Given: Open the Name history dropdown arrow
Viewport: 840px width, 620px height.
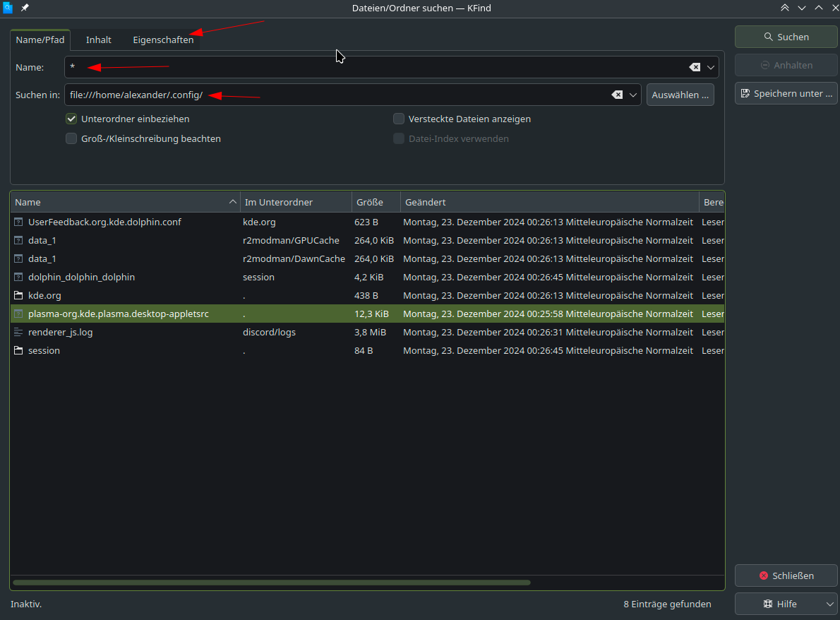Looking at the screenshot, I should pos(710,68).
